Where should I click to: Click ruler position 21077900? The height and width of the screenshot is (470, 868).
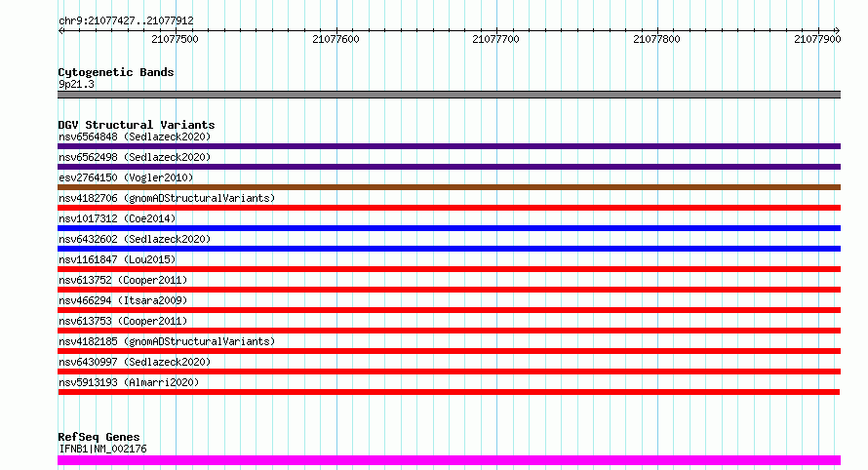(817, 39)
